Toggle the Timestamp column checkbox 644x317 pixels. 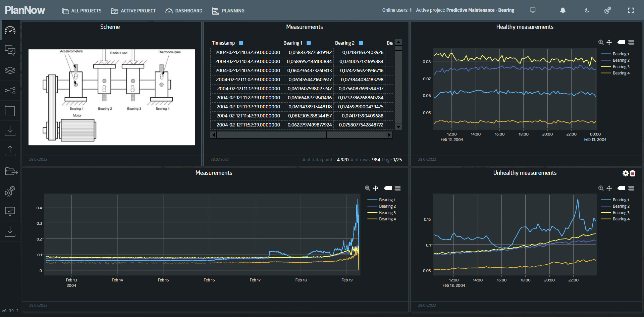pyautogui.click(x=241, y=43)
